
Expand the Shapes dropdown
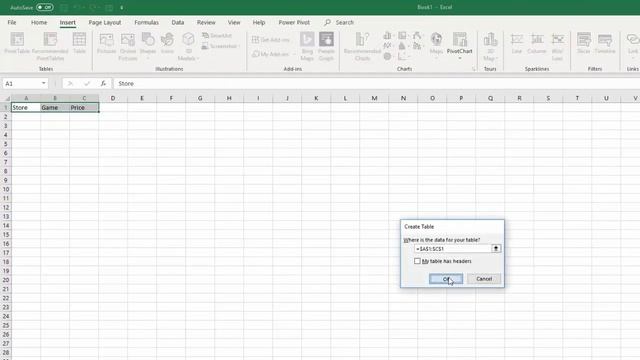(148, 58)
